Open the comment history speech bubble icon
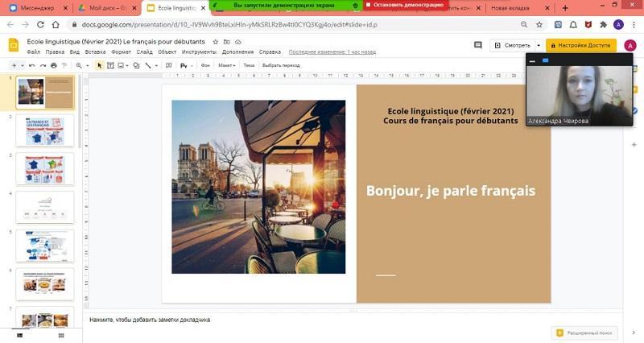Image resolution: width=644 pixels, height=343 pixels. point(477,45)
